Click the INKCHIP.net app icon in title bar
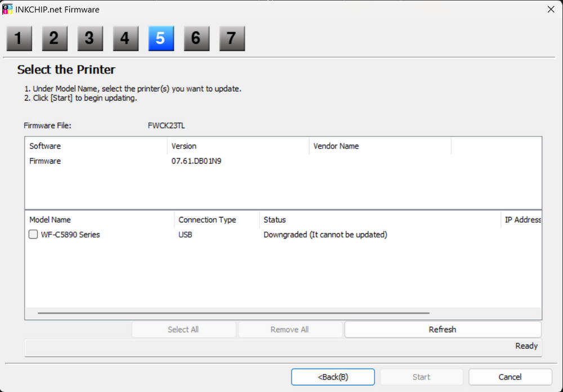The image size is (563, 392). click(8, 9)
